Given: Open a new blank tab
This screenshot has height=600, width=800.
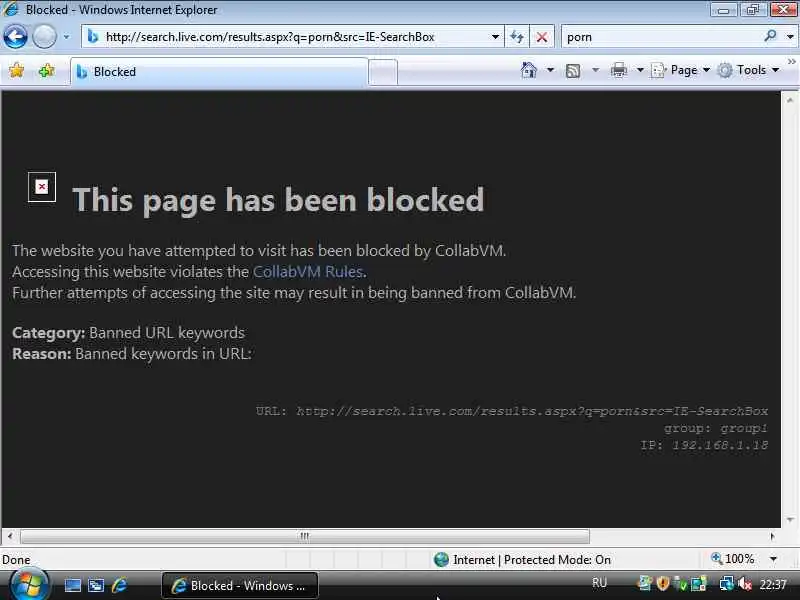Looking at the screenshot, I should click(x=383, y=72).
